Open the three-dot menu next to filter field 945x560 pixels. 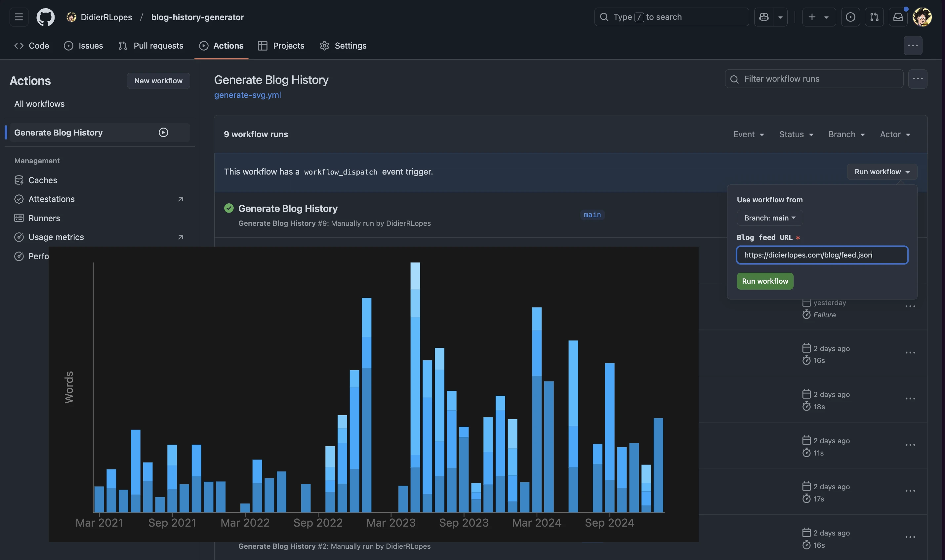pos(918,79)
